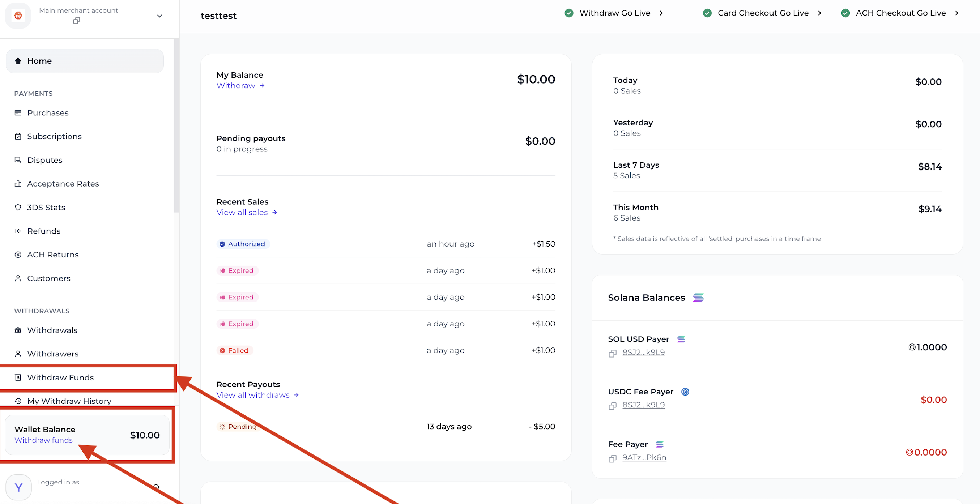Viewport: 980px width, 504px height.
Task: Click the user avatar letter Y
Action: click(x=18, y=487)
